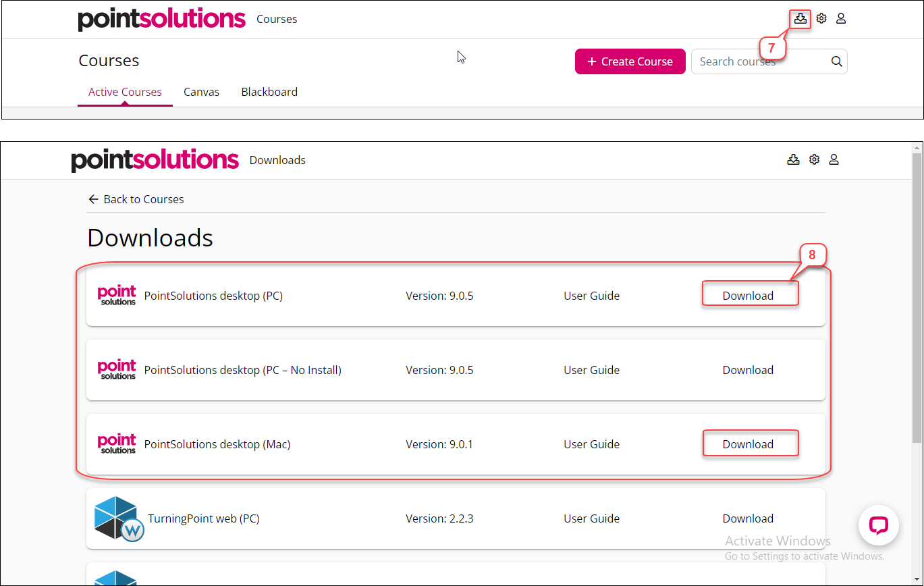Download PointSolutions desktop (PC)

point(748,296)
